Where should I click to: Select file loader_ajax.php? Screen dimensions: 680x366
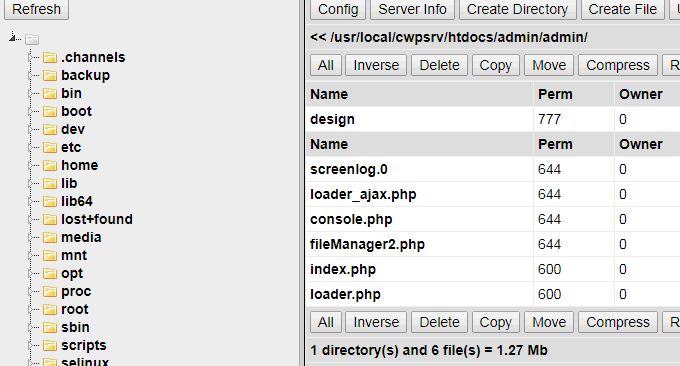tap(363, 194)
